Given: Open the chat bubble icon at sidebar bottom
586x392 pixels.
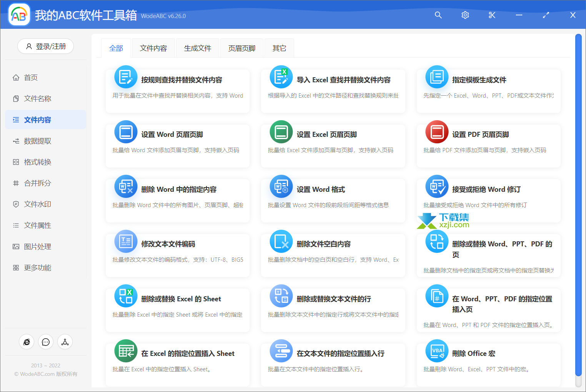Looking at the screenshot, I should [46, 342].
